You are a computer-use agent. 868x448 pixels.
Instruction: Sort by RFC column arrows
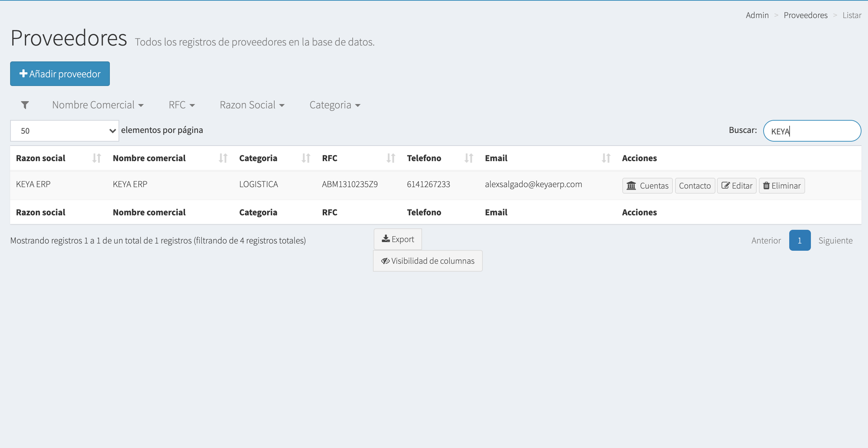[391, 158]
